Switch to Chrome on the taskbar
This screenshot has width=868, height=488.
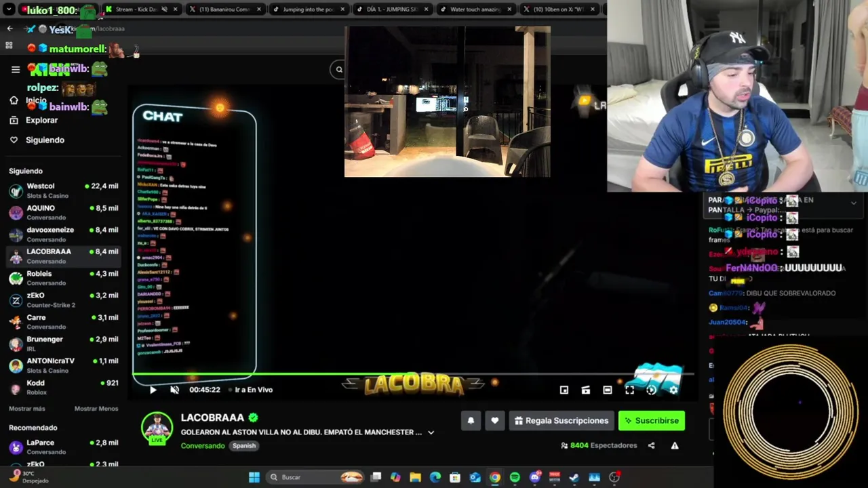click(495, 477)
